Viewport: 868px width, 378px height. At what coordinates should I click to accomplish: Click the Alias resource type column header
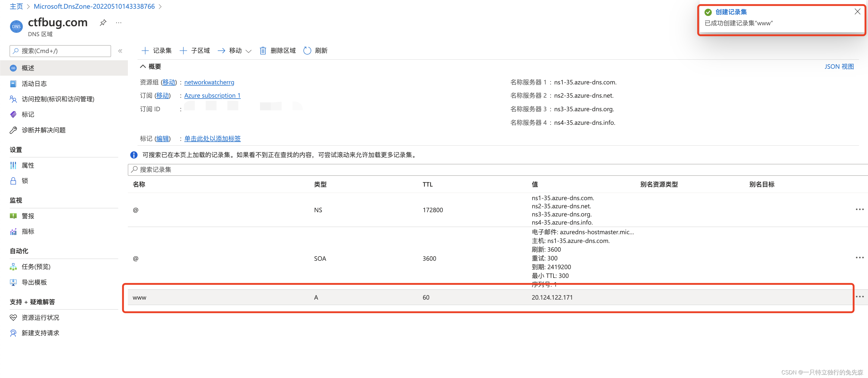point(659,184)
